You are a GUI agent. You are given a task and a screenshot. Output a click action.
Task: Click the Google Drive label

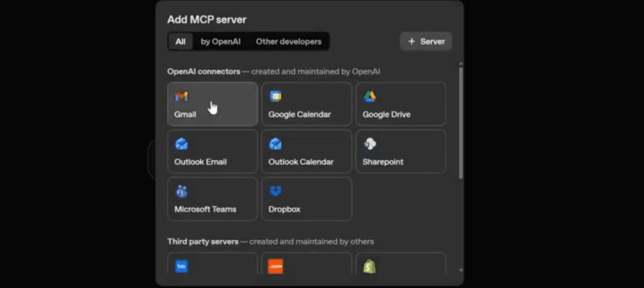pyautogui.click(x=387, y=114)
